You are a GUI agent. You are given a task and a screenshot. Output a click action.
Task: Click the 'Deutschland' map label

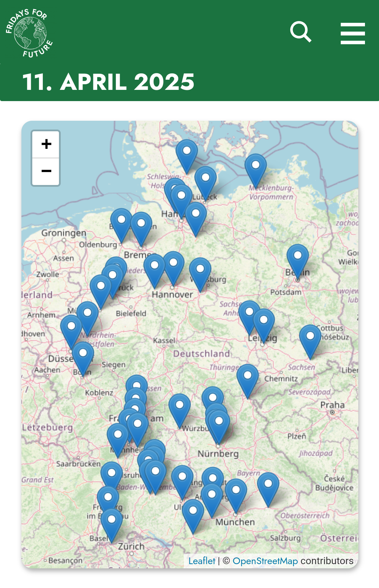[202, 354]
